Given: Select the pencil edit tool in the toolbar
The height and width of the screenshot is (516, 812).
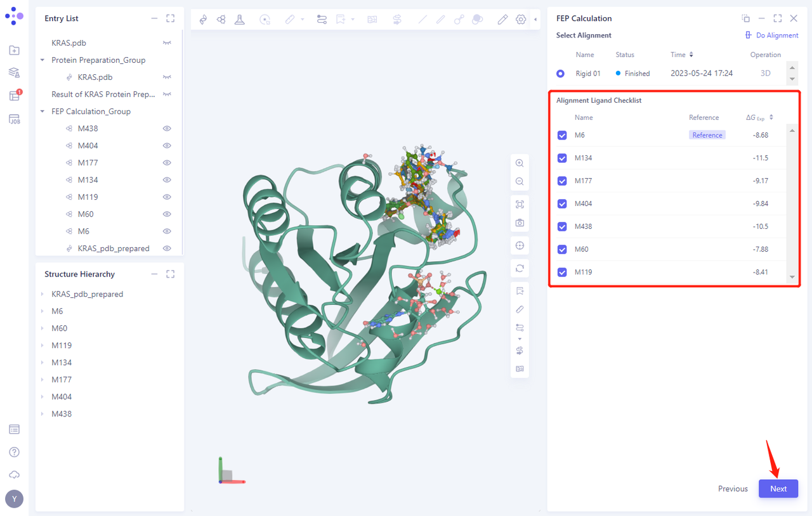Looking at the screenshot, I should pos(502,20).
